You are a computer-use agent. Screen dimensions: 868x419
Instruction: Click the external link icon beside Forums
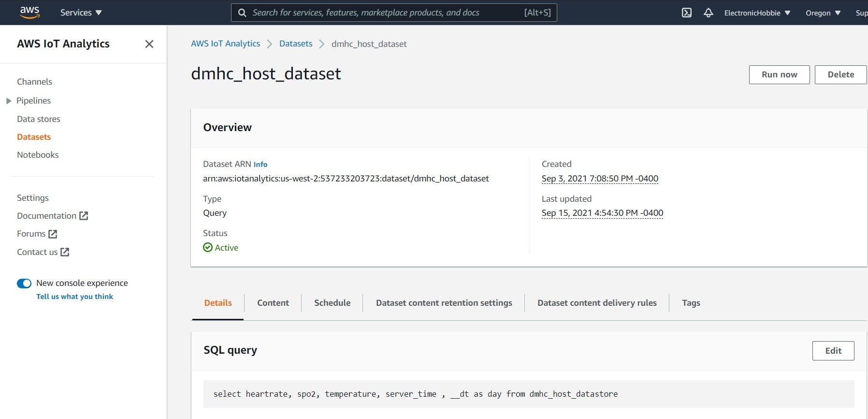click(53, 234)
